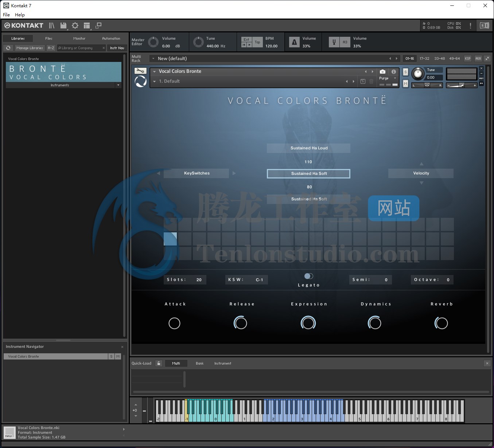
Task: Toggle the PV button in instrument header
Action: click(481, 83)
